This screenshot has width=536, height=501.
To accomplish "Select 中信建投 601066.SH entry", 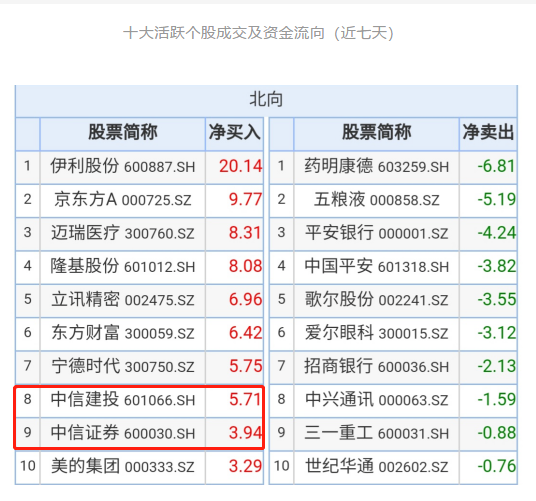I will pos(123,400).
